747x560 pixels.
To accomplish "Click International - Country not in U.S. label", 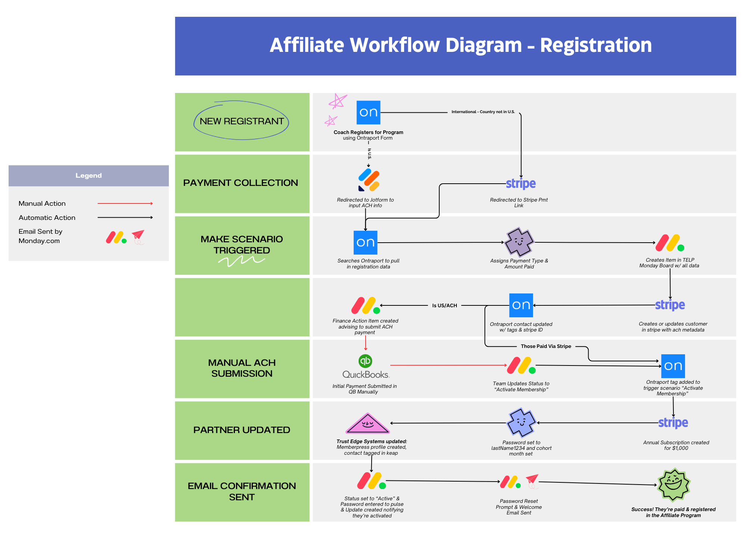I will [x=483, y=112].
